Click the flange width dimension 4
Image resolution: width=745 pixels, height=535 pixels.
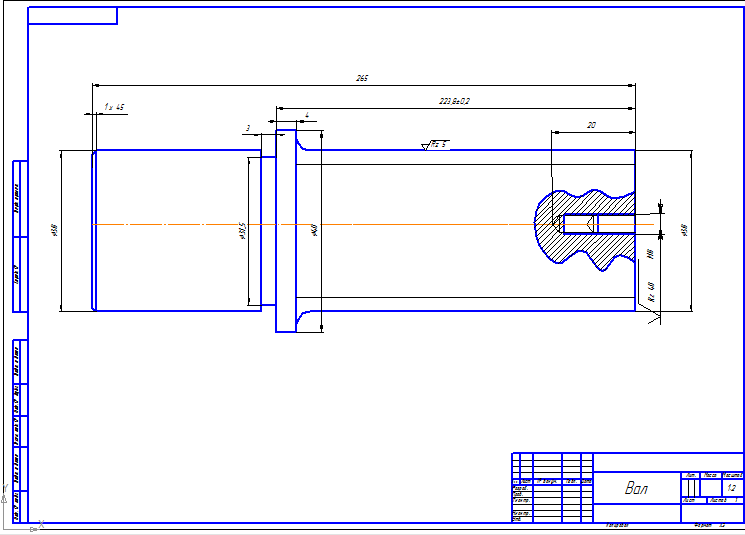tap(307, 115)
